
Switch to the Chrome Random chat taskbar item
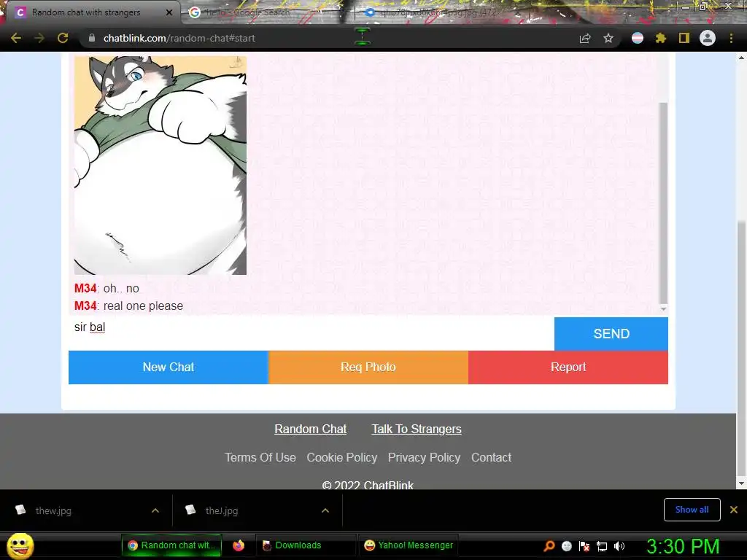(171, 545)
